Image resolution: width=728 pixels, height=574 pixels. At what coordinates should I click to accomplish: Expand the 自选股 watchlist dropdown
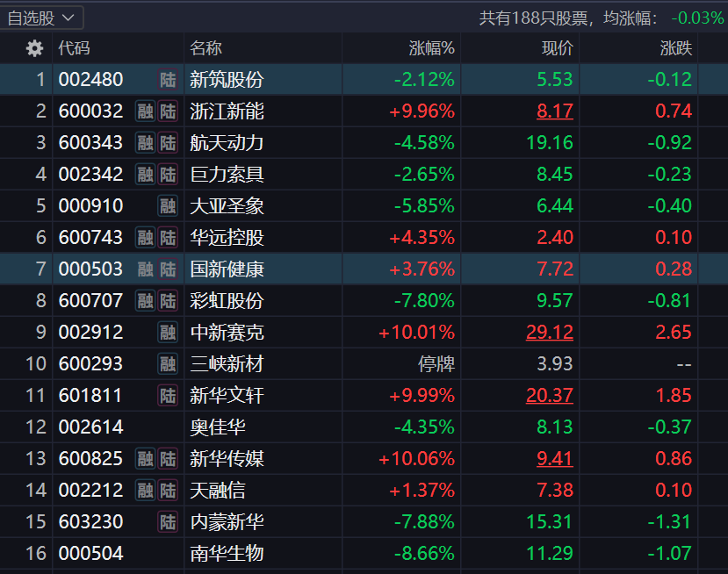[x=41, y=18]
